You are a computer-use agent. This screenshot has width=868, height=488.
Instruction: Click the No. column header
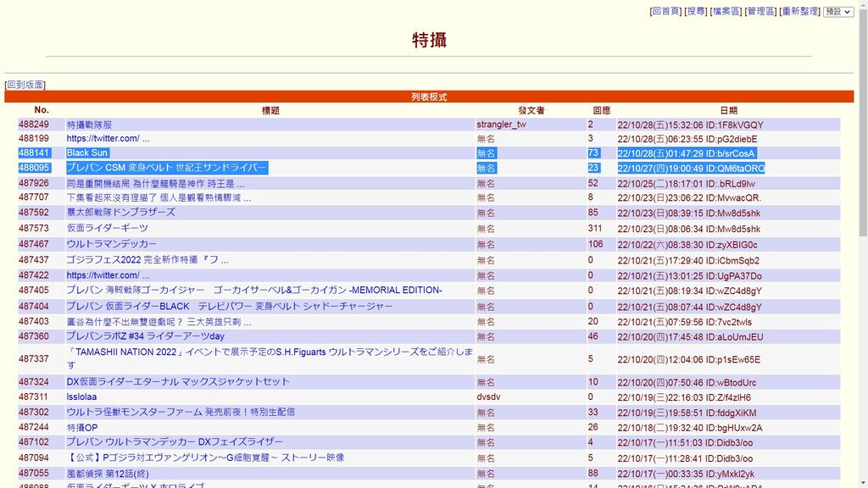(x=42, y=110)
